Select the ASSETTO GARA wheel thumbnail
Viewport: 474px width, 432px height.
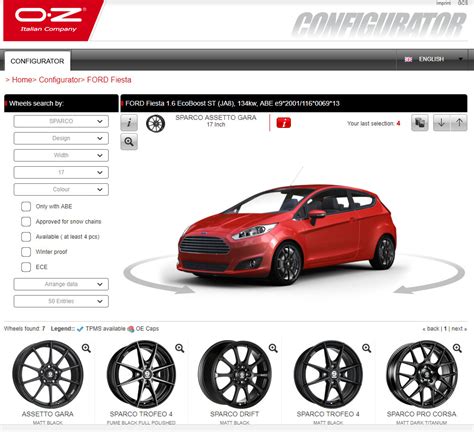48,374
